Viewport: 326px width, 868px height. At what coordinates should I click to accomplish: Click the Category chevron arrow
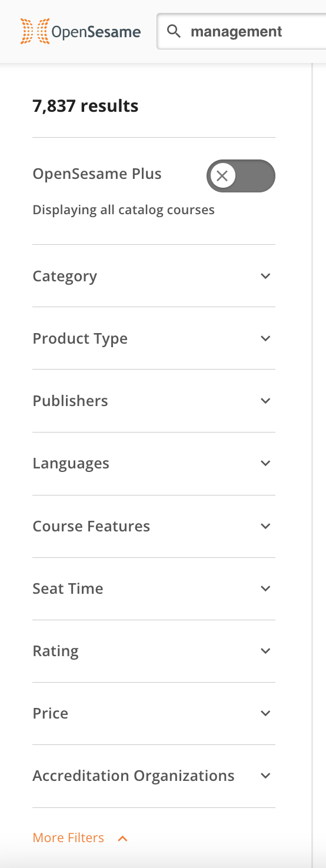[x=265, y=276]
